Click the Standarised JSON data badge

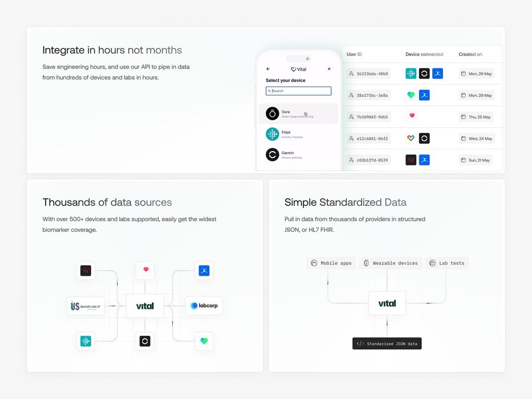coord(387,343)
